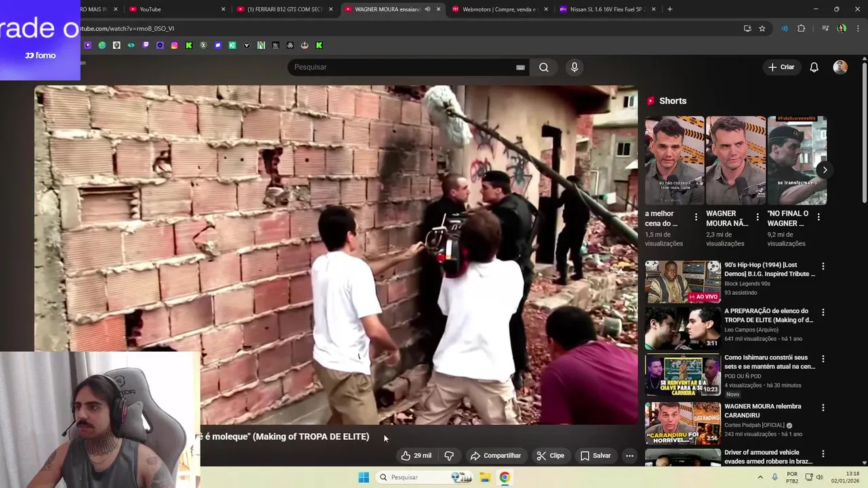
Task: Close the Webmotors tab
Action: 546,9
